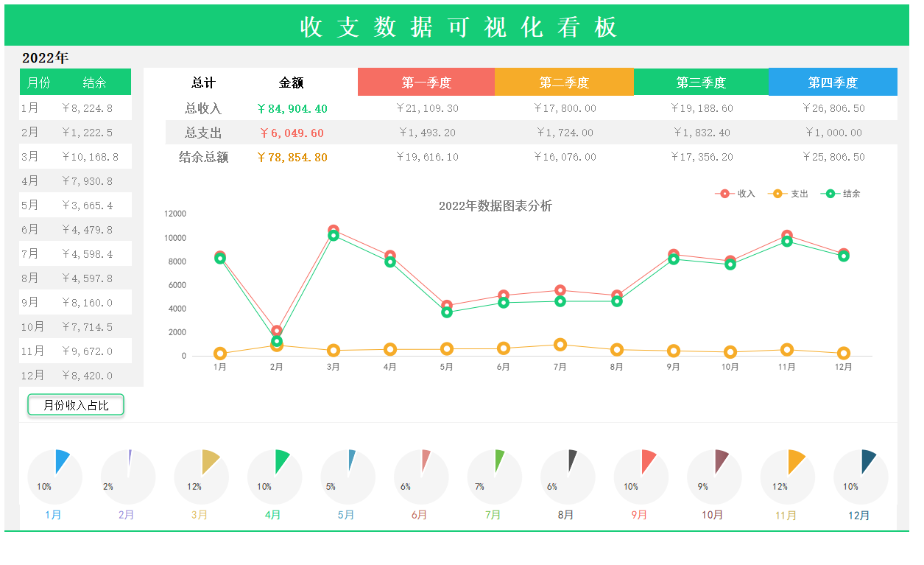Select the 2月 pie chart showing 2%
924x565 pixels.
pos(127,476)
